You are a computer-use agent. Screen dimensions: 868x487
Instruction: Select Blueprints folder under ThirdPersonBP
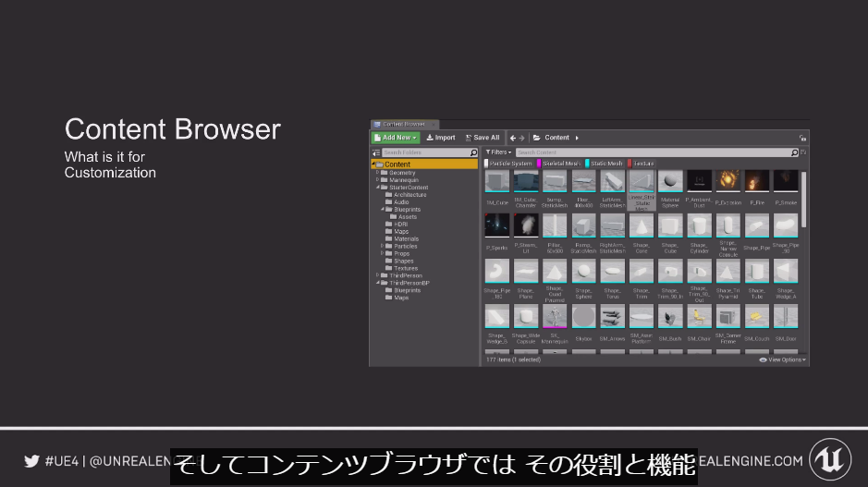pyautogui.click(x=403, y=290)
